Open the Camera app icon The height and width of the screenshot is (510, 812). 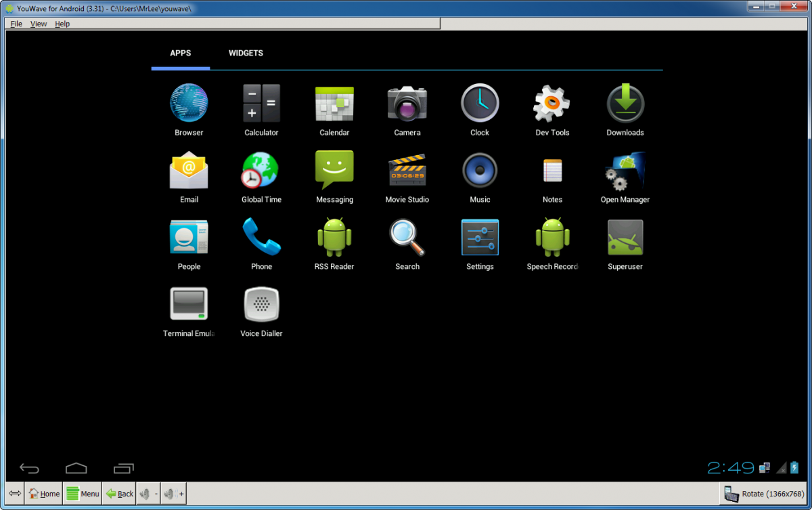(x=407, y=104)
